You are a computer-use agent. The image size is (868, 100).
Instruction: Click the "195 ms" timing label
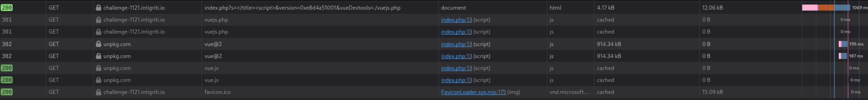pos(856,44)
